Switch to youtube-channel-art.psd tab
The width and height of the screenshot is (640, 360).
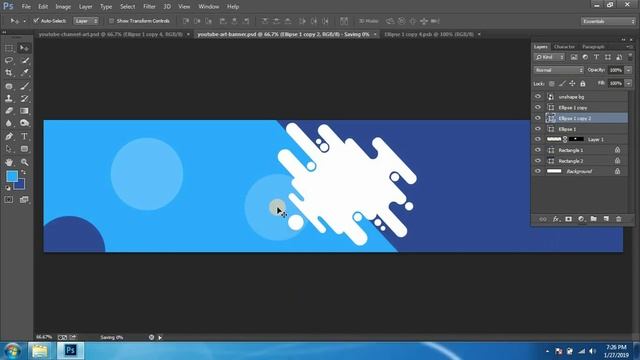[111, 35]
